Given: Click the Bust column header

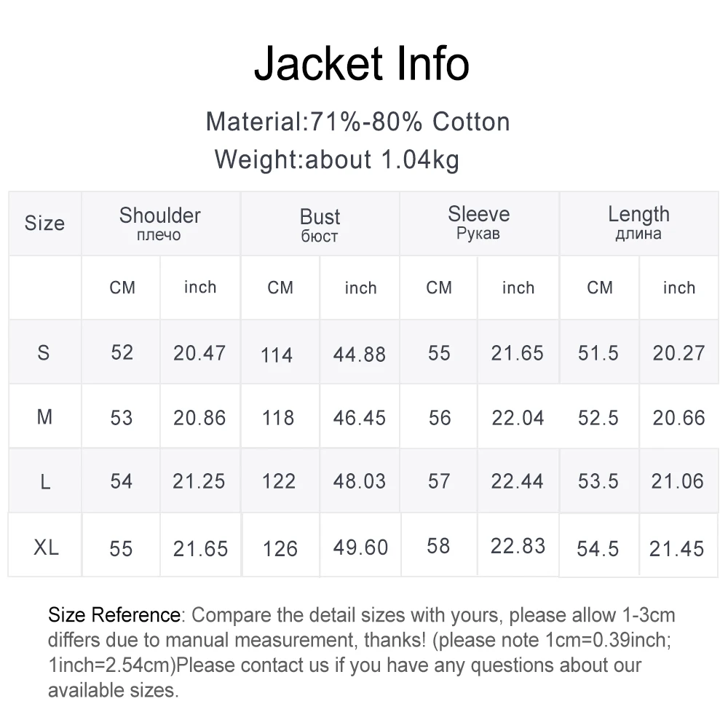Looking at the screenshot, I should point(320,225).
